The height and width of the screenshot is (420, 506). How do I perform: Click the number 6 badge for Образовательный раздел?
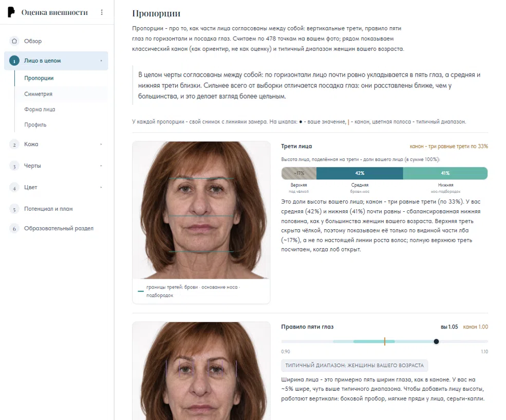tap(14, 229)
